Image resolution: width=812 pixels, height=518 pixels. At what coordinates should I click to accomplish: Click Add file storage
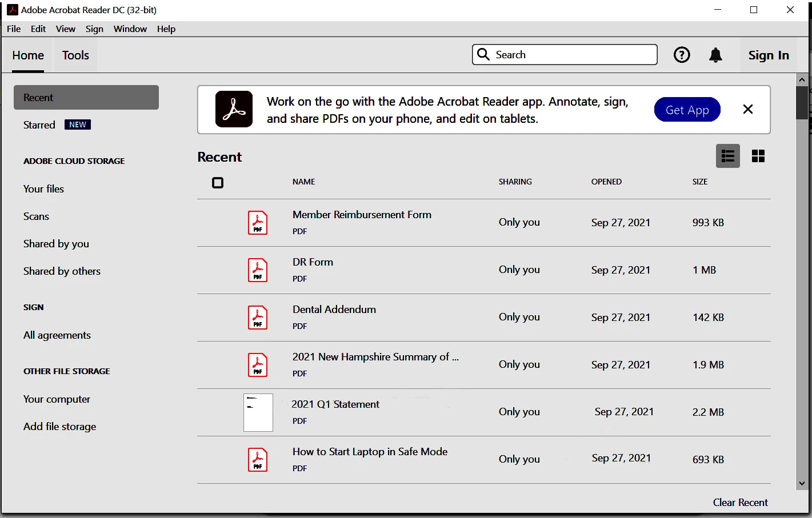(x=59, y=427)
